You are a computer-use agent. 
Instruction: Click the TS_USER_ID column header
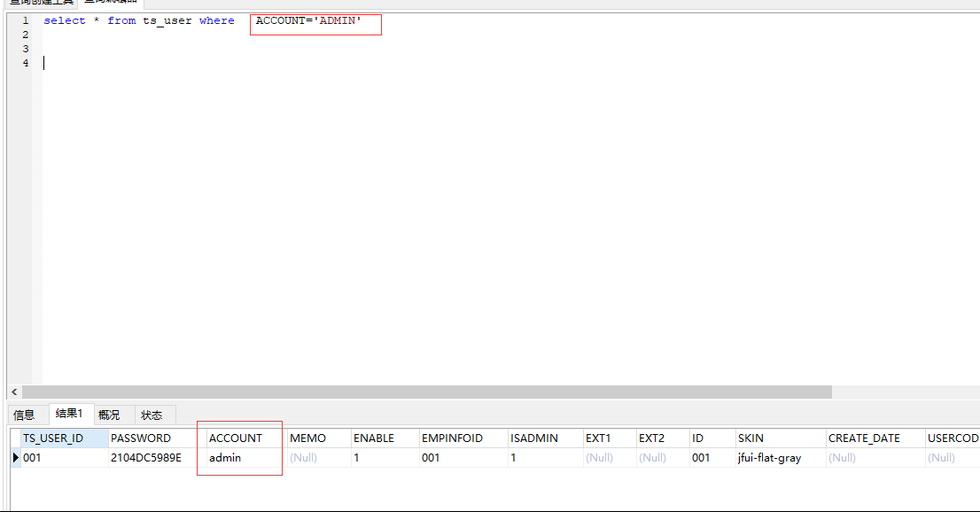pyautogui.click(x=65, y=438)
